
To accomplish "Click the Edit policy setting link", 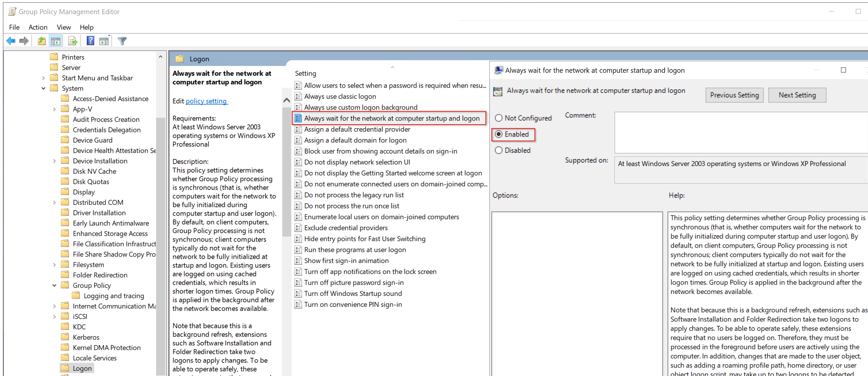I will pos(206,101).
